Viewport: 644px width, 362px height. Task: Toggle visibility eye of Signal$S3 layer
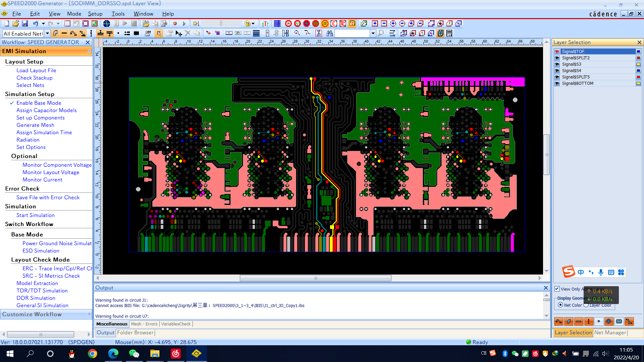click(557, 64)
